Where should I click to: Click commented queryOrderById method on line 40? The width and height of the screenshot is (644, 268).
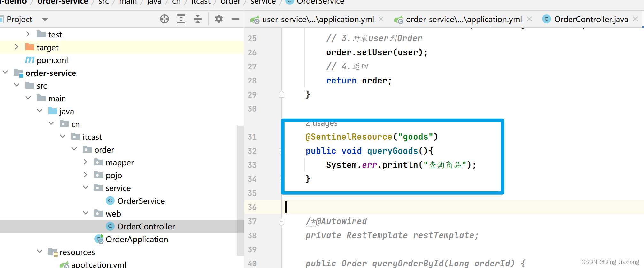tap(415, 263)
